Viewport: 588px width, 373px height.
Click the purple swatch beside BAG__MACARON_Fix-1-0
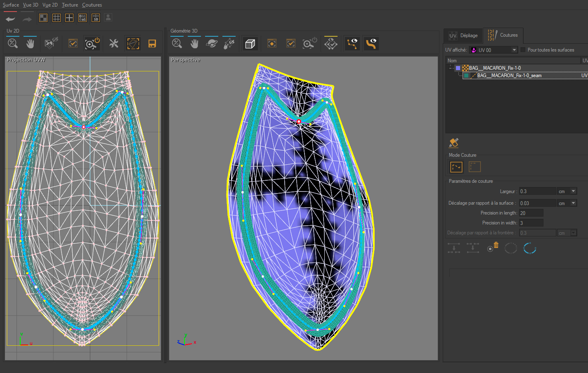(x=458, y=68)
